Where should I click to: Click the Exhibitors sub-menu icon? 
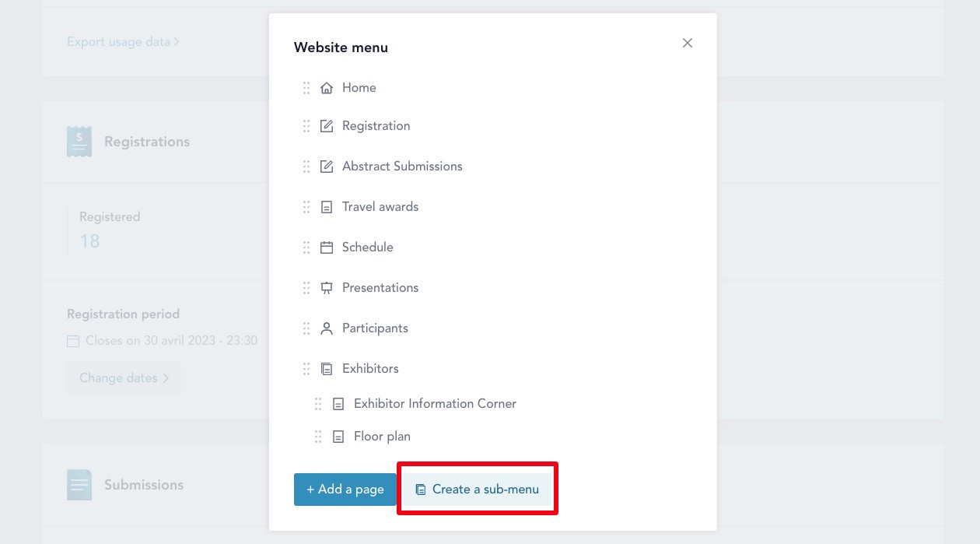pyautogui.click(x=327, y=369)
